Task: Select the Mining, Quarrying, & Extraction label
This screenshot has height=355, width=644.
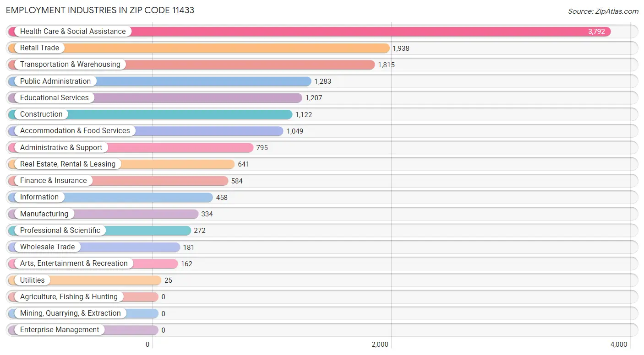Action: 71,313
